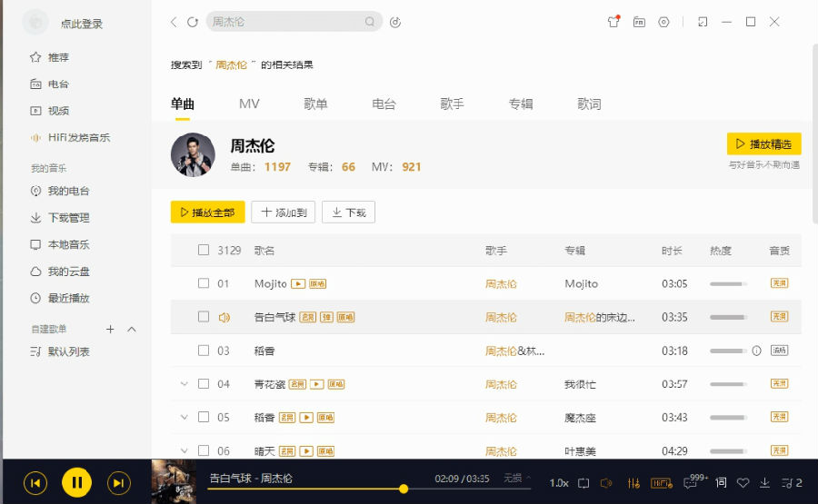Skip to the next track

pos(118,482)
